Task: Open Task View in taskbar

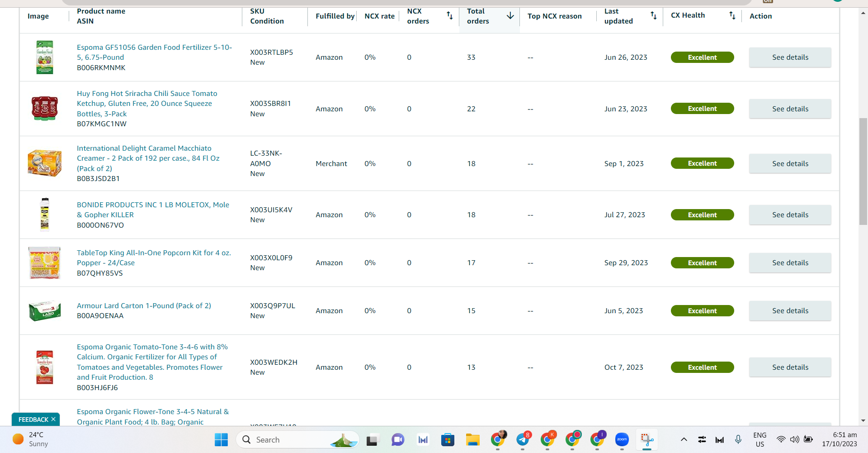Action: point(373,439)
